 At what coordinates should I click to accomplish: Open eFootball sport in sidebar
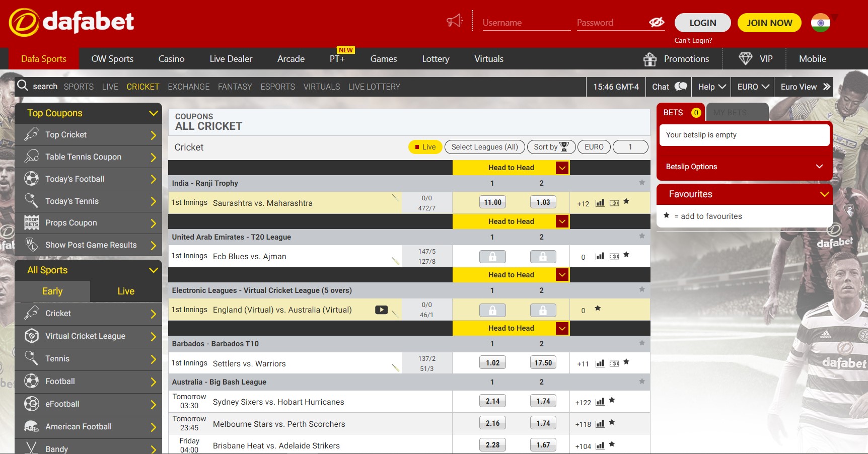tap(89, 404)
